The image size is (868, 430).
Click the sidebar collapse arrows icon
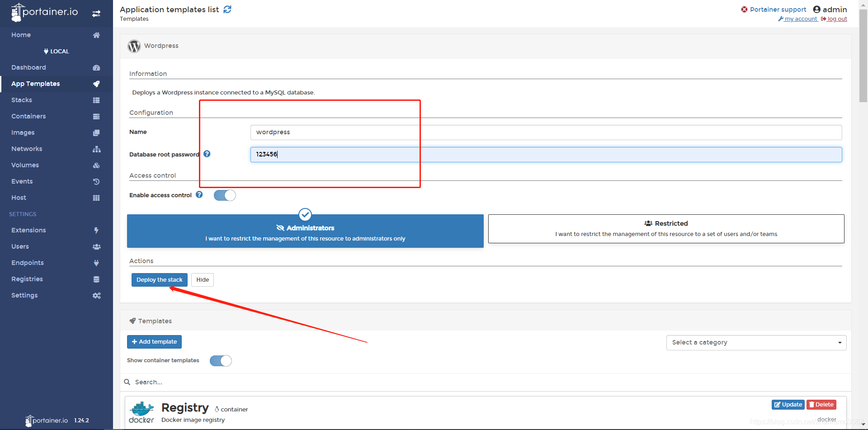pyautogui.click(x=96, y=14)
